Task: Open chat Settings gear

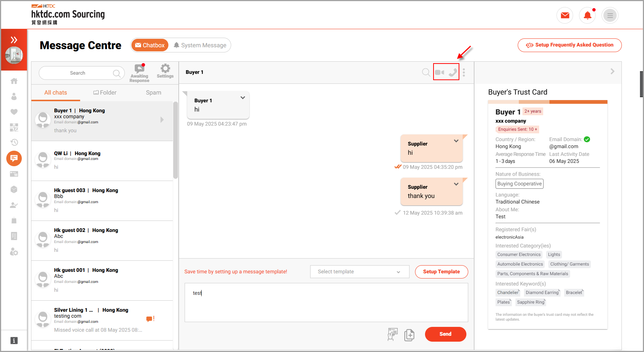Action: click(x=165, y=71)
